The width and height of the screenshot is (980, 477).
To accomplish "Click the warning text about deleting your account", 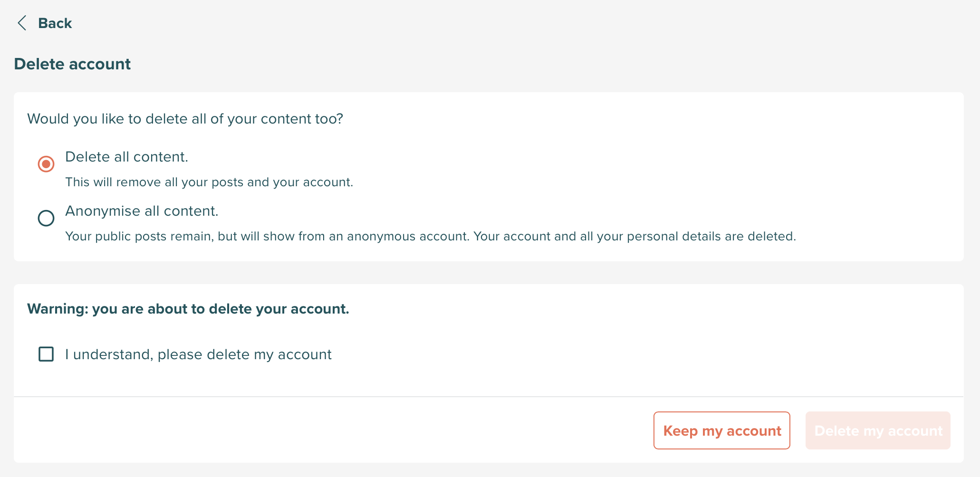I will (x=188, y=309).
